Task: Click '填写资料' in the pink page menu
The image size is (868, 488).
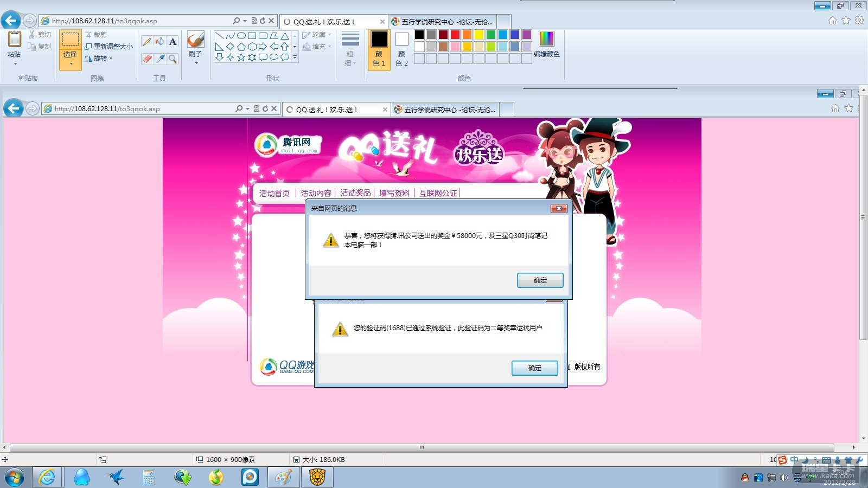Action: (394, 193)
